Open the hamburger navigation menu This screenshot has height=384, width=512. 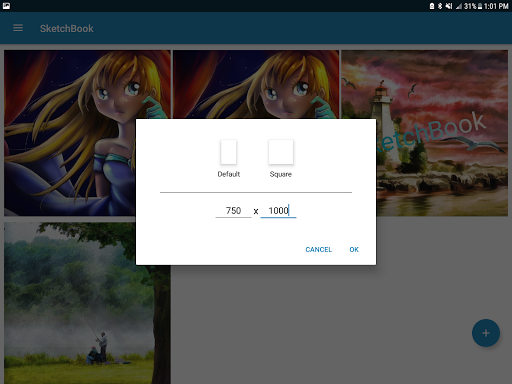pyautogui.click(x=18, y=28)
